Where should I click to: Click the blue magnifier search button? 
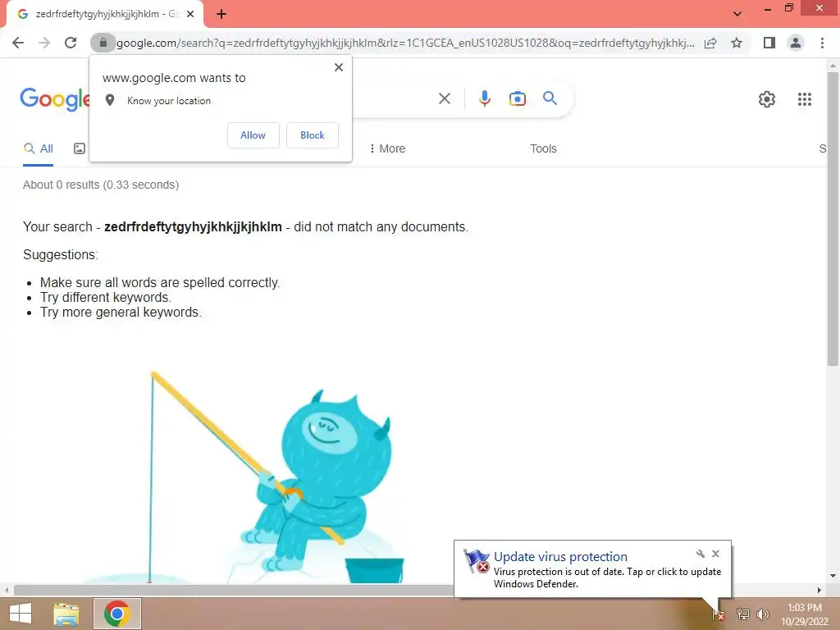tap(550, 98)
